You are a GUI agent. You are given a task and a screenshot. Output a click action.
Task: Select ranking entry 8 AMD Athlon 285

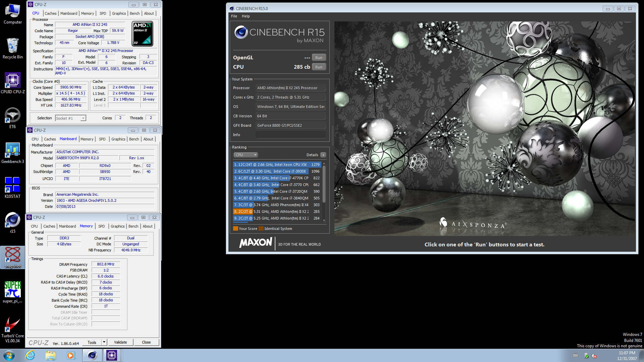tap(277, 212)
